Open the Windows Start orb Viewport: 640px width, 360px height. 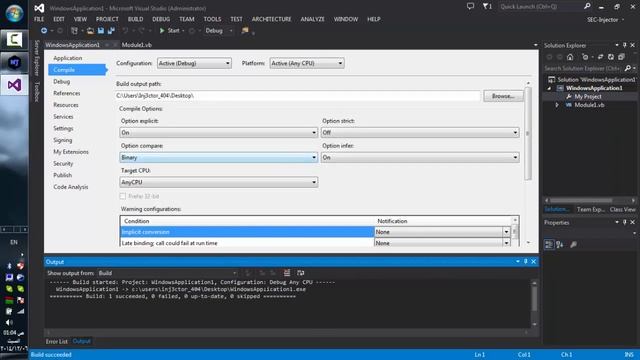(14, 13)
